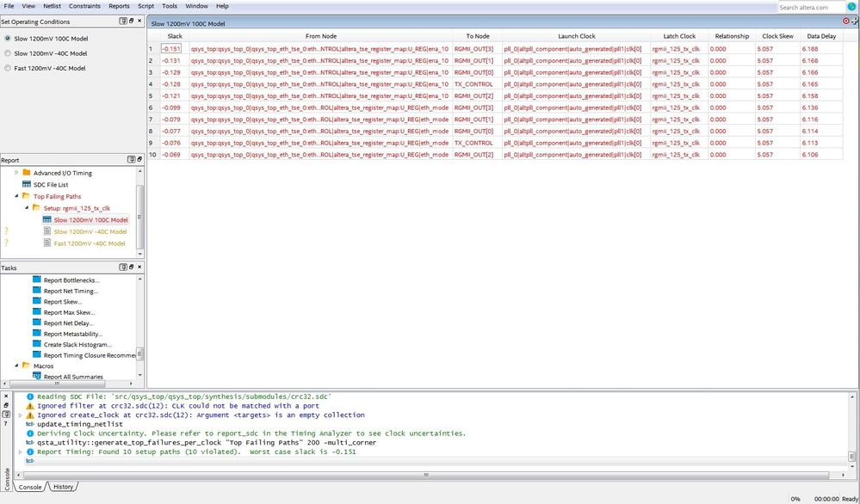Select Slow 1200mV -40C Model report item

(x=90, y=231)
